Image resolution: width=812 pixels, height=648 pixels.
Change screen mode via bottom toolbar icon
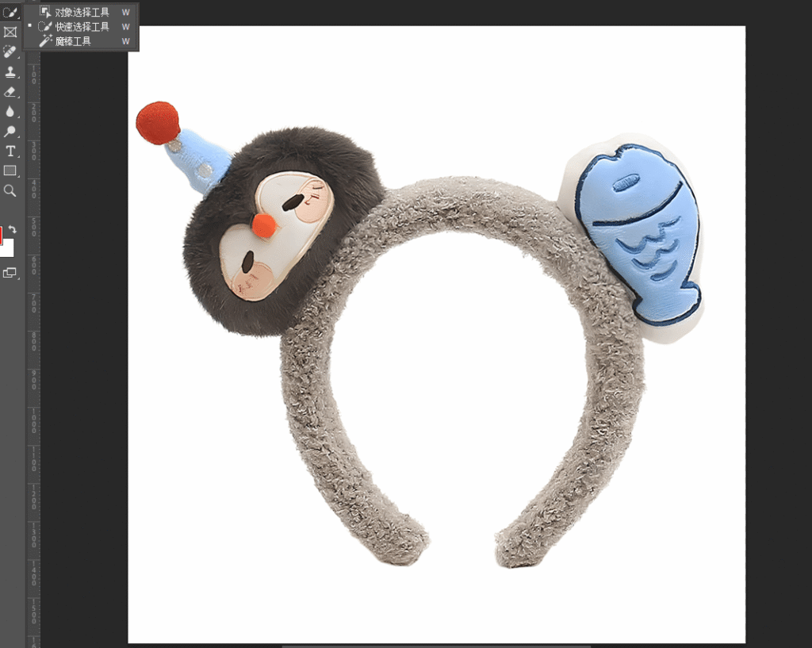click(x=10, y=273)
